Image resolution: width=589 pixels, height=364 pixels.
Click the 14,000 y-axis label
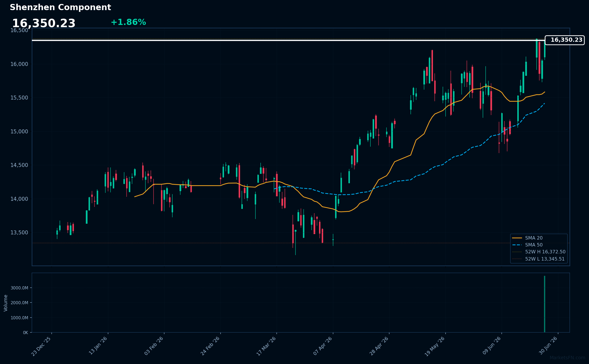point(19,199)
